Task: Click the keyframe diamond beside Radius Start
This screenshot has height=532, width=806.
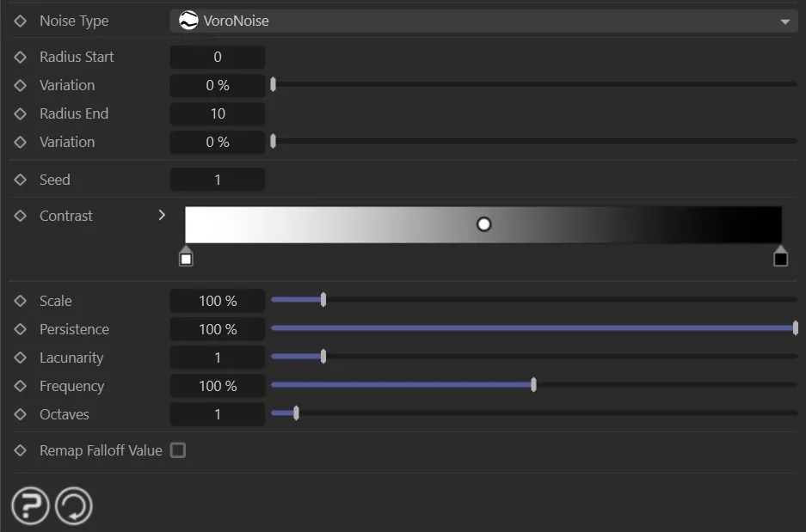Action: [x=21, y=57]
